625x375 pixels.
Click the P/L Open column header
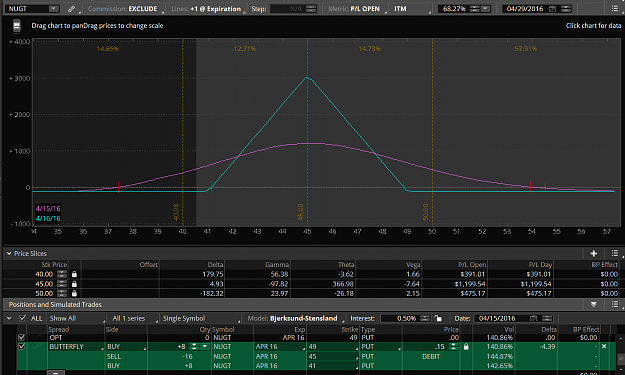tap(472, 265)
